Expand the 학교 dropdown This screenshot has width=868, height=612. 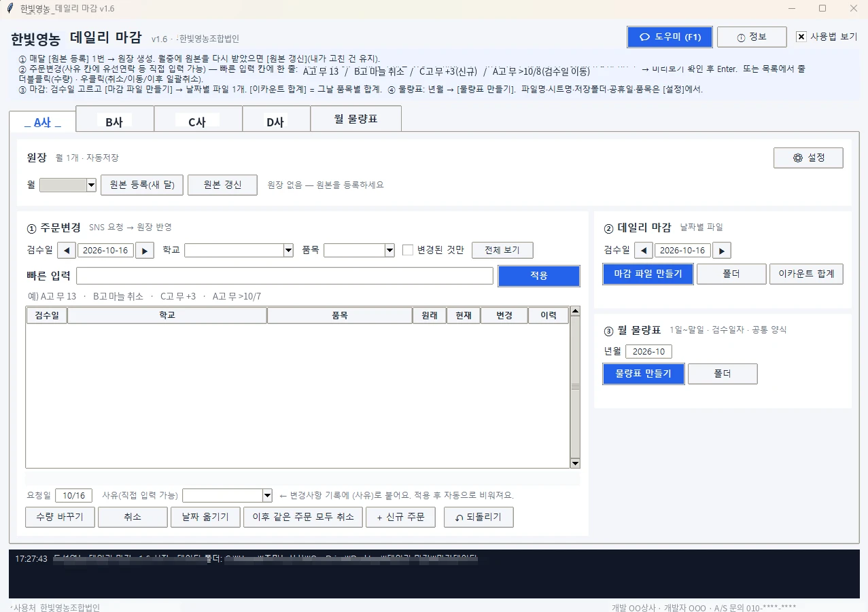click(x=288, y=250)
